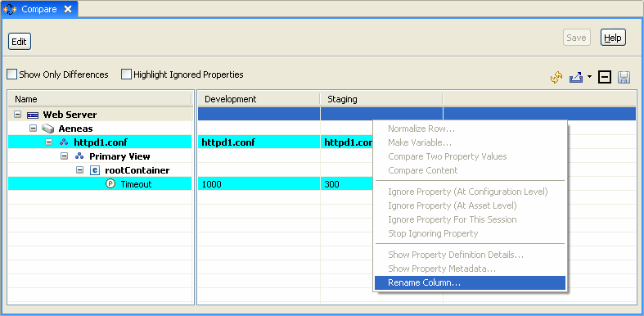Click the Primary View icon
This screenshot has height=316, width=644.
click(79, 156)
